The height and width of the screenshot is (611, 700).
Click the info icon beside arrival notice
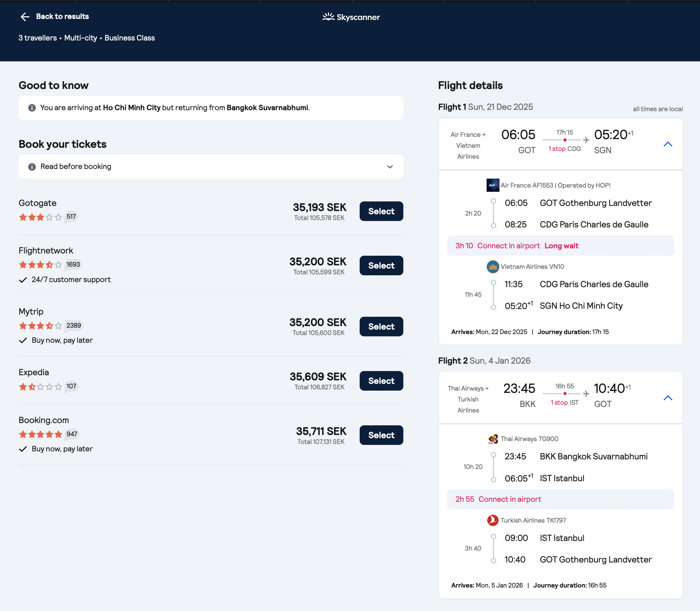(x=32, y=108)
